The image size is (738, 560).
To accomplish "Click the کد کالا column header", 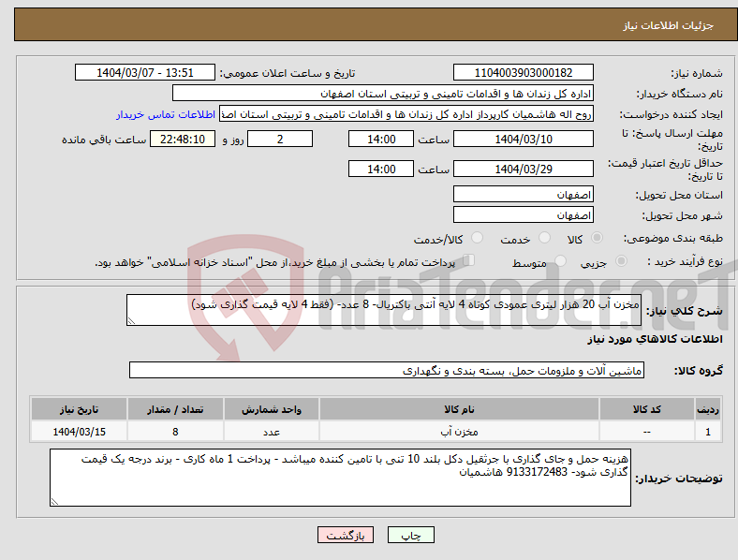I will point(647,409).
